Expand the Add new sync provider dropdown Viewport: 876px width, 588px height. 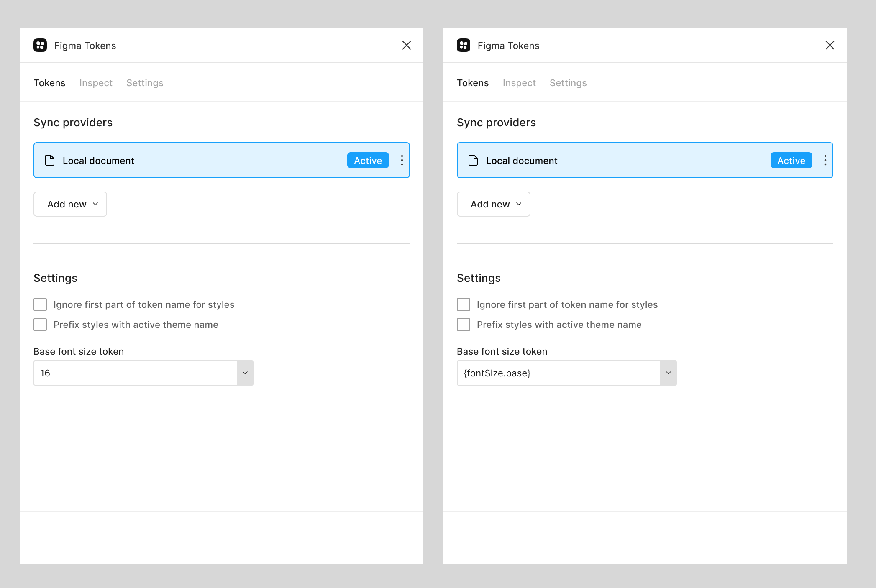coord(70,204)
